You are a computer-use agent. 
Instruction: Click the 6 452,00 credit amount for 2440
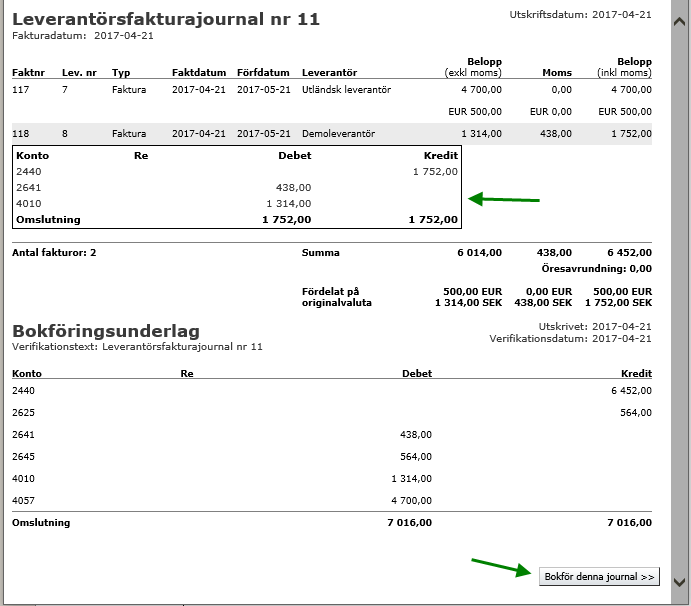tap(630, 390)
